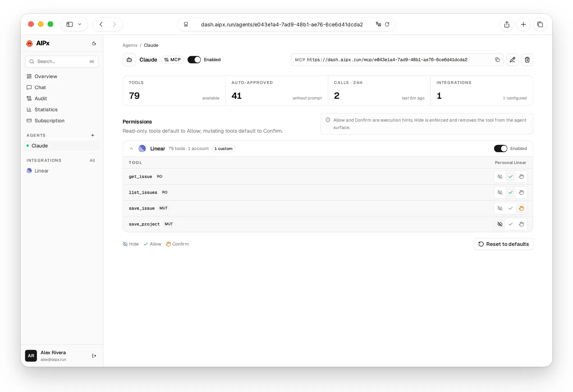
Task: Click the MCP badge next to Claude
Action: (172, 60)
